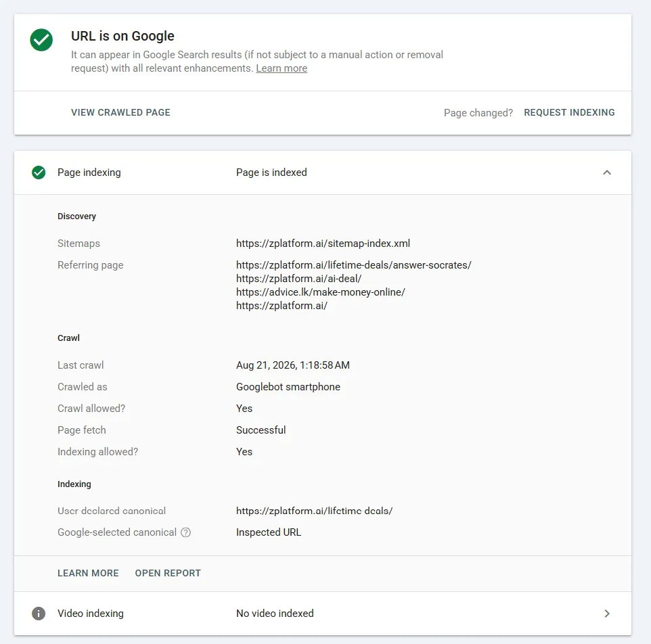
Task: Select the answer-socrates referring page URL
Action: tap(354, 264)
